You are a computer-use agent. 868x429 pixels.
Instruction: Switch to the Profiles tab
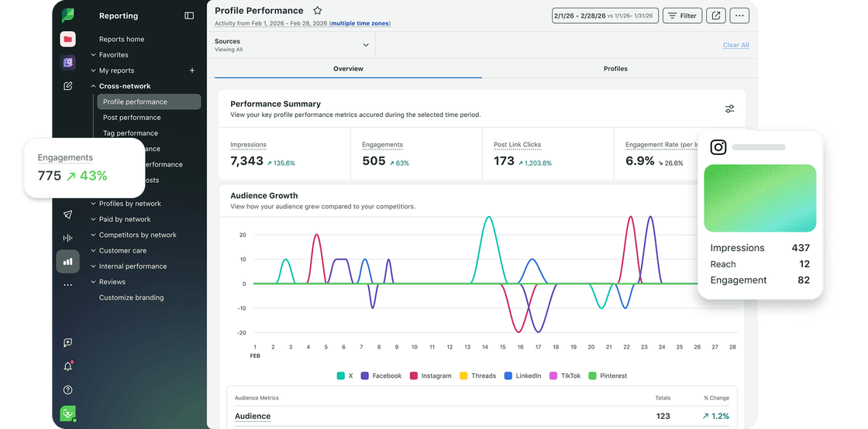click(615, 69)
